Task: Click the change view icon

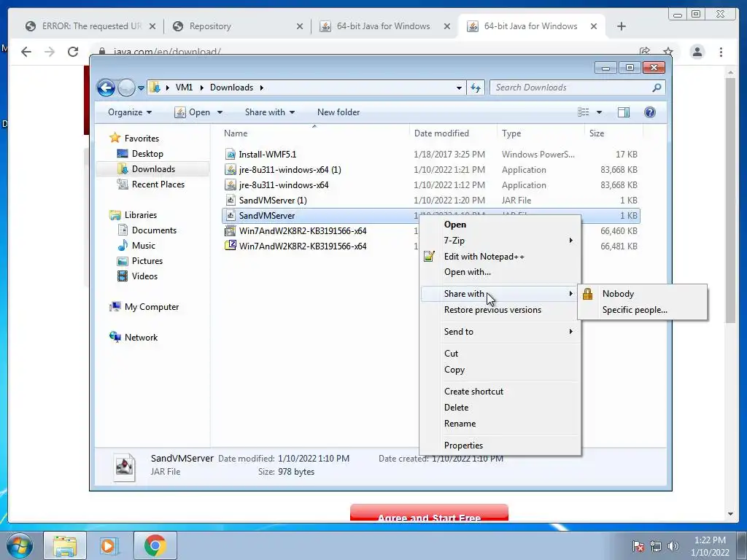Action: 583,112
